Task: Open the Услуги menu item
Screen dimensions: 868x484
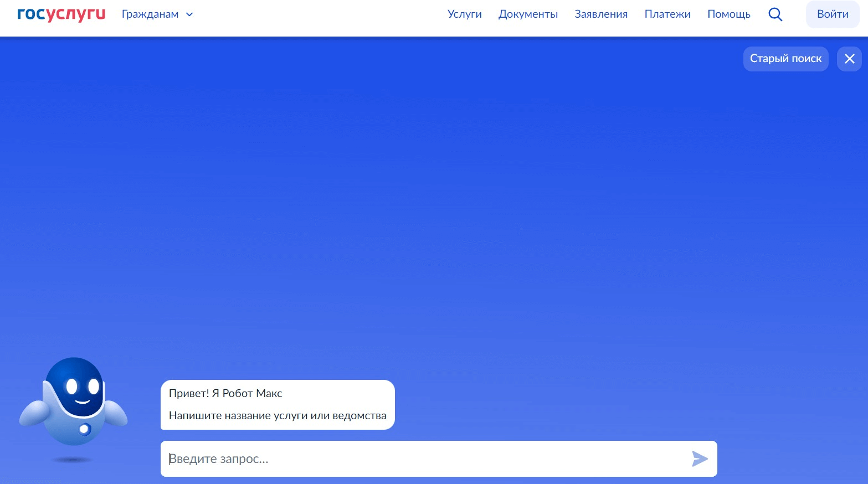Action: tap(464, 14)
